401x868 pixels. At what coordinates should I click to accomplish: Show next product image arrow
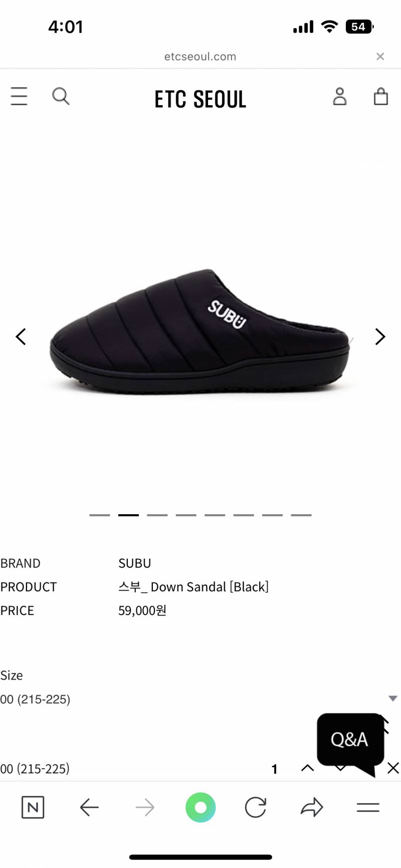tap(380, 337)
